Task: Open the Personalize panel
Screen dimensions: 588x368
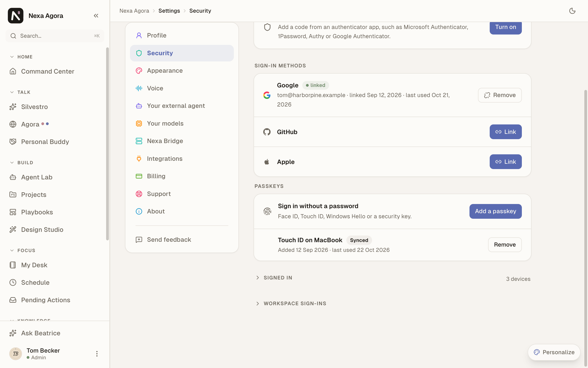Action: 554,352
